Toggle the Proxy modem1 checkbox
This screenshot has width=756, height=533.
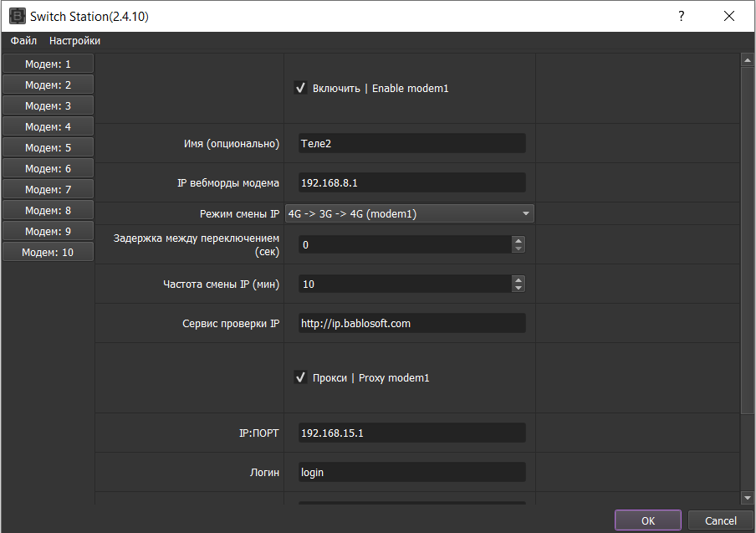300,377
